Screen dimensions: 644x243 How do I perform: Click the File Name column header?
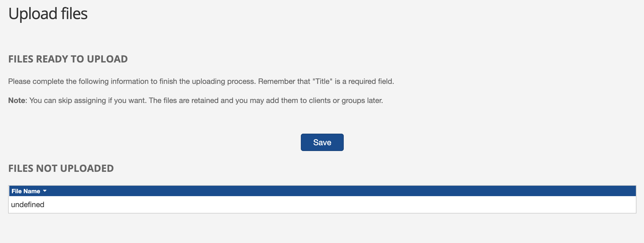click(x=26, y=191)
